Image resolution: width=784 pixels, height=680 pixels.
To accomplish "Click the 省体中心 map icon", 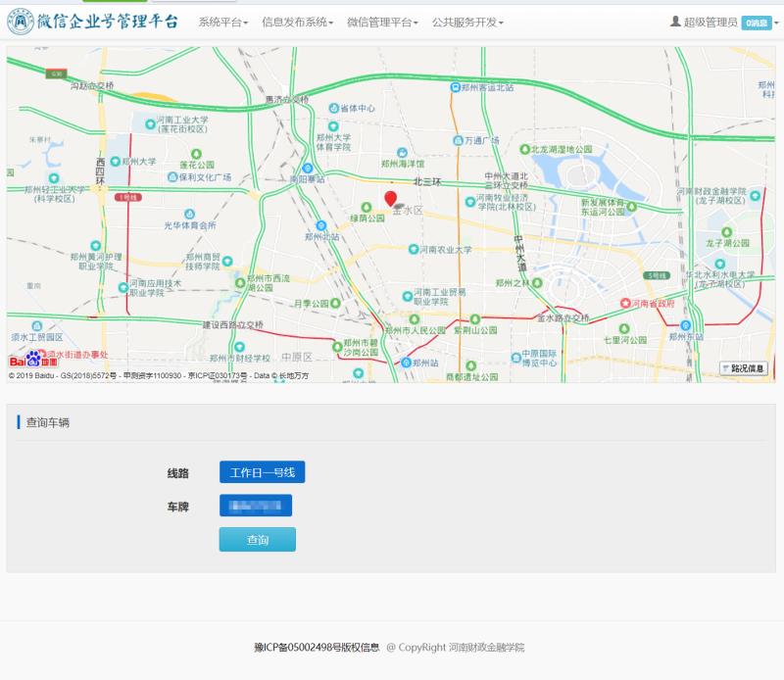I will (x=333, y=108).
